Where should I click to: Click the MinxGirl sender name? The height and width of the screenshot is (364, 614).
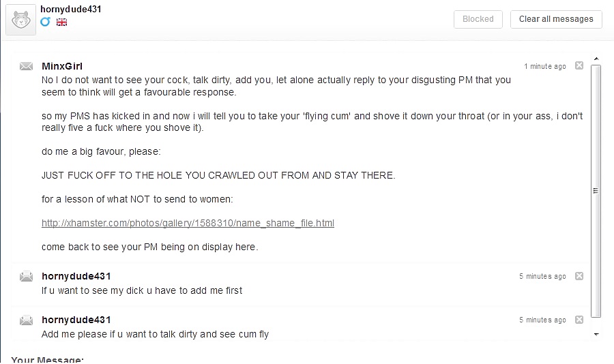point(62,66)
